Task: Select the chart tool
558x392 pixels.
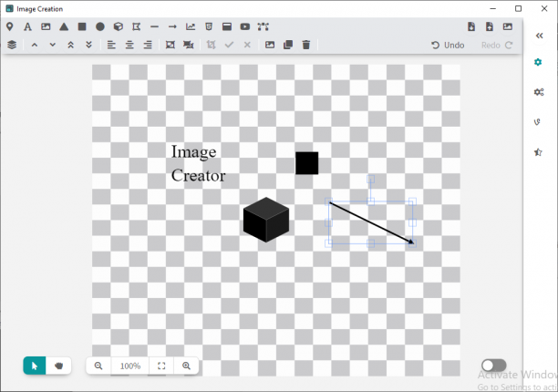Action: click(191, 26)
